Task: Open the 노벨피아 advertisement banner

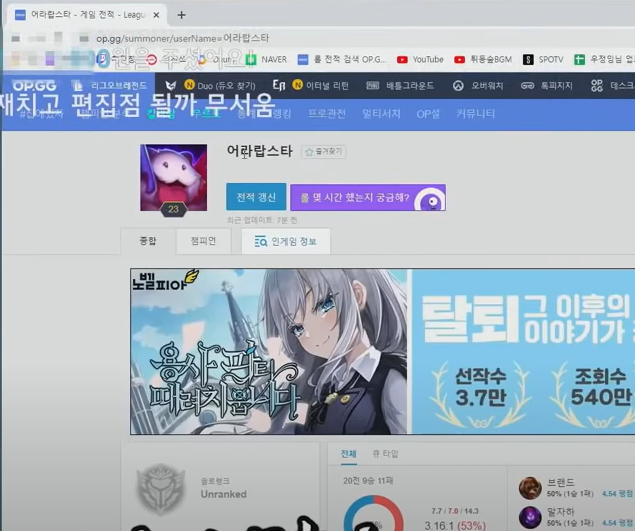Action: tap(382, 351)
